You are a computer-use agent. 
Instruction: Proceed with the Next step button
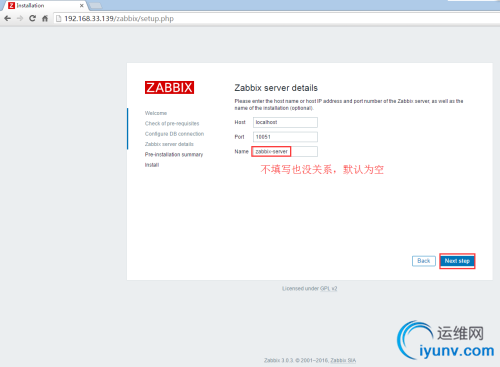coord(457,261)
